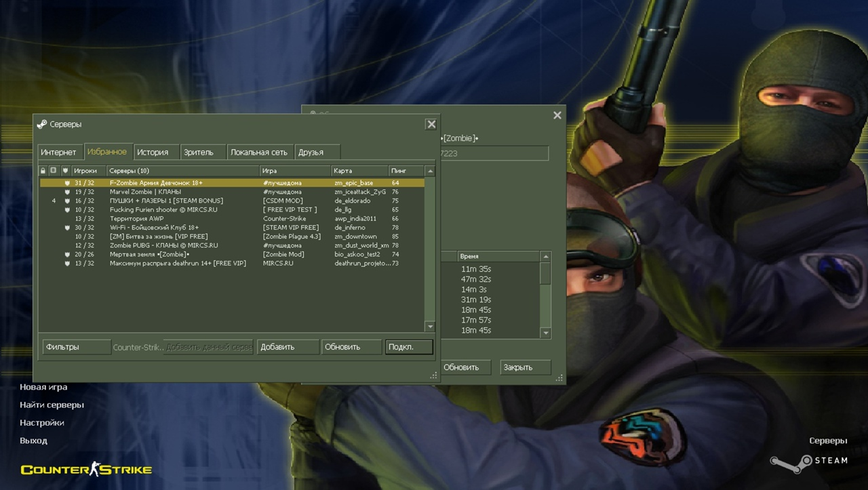Click game cell [Zombie Plague 4.3]
This screenshot has height=490, width=868.
point(292,237)
